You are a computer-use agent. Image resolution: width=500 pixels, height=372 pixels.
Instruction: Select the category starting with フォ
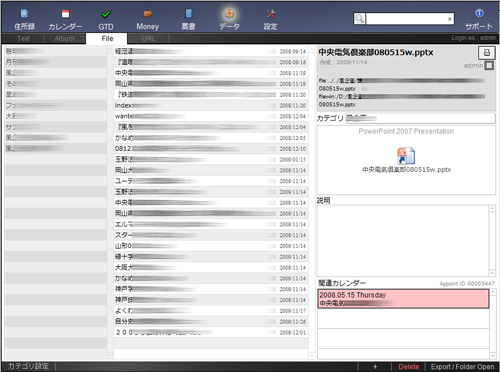tap(55, 105)
